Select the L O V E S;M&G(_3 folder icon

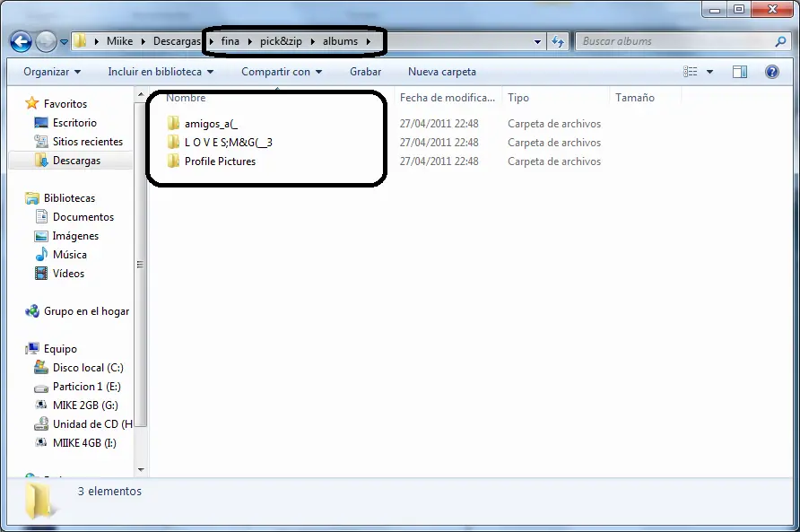coord(173,143)
